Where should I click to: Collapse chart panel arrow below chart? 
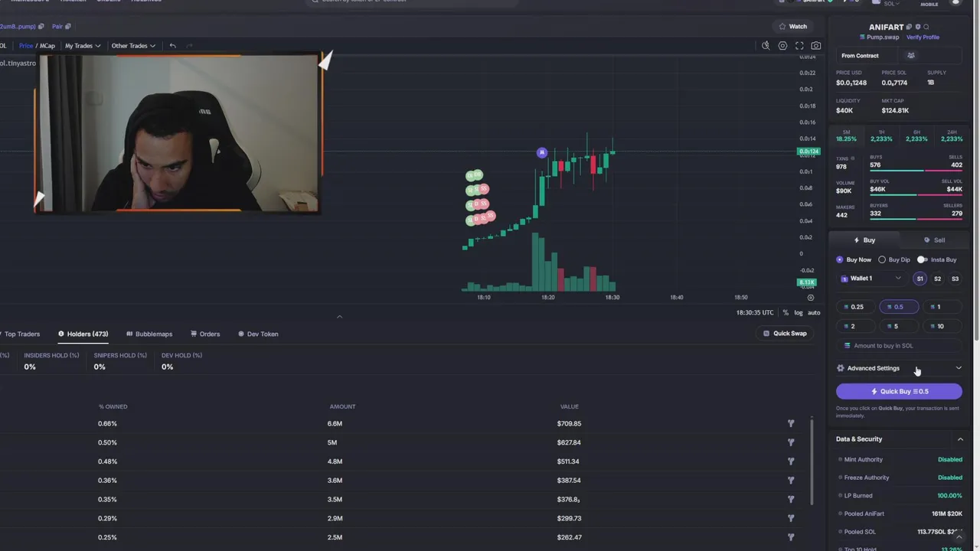(x=339, y=317)
